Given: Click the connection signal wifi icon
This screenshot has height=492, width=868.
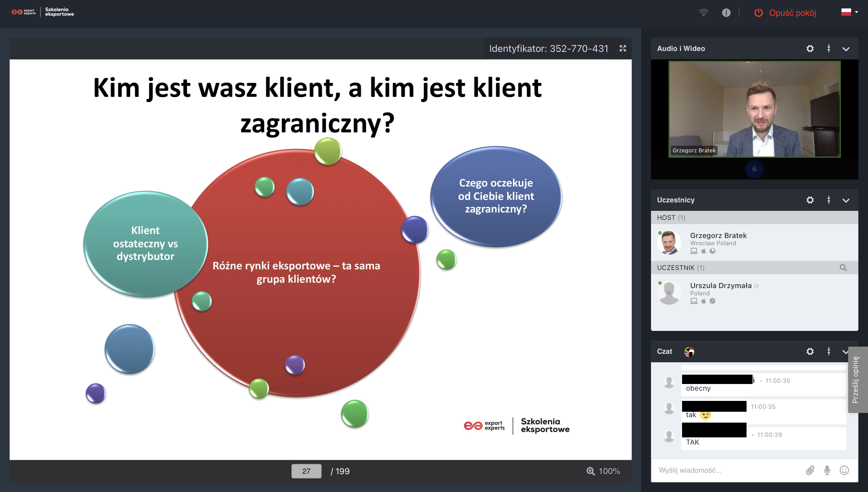Looking at the screenshot, I should (703, 13).
